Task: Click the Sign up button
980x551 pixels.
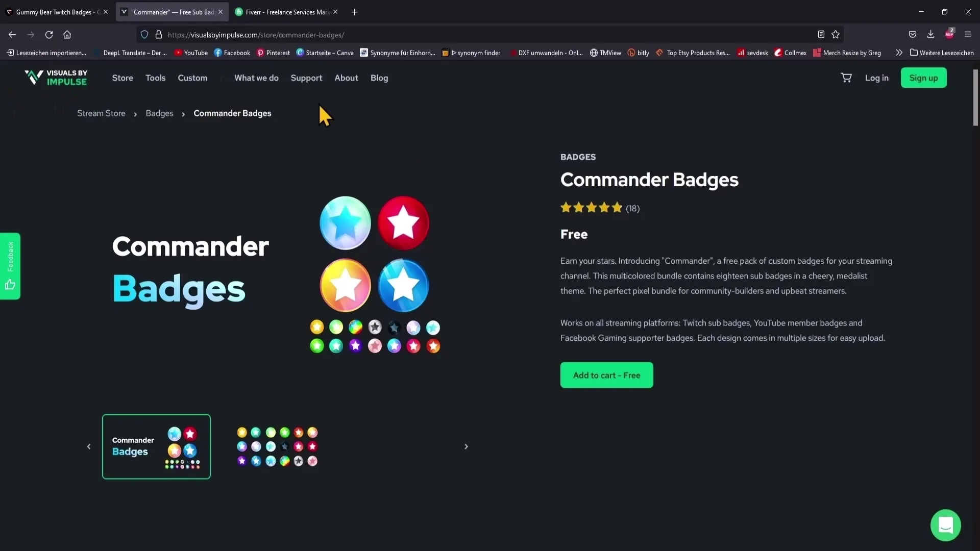Action: pyautogui.click(x=923, y=78)
